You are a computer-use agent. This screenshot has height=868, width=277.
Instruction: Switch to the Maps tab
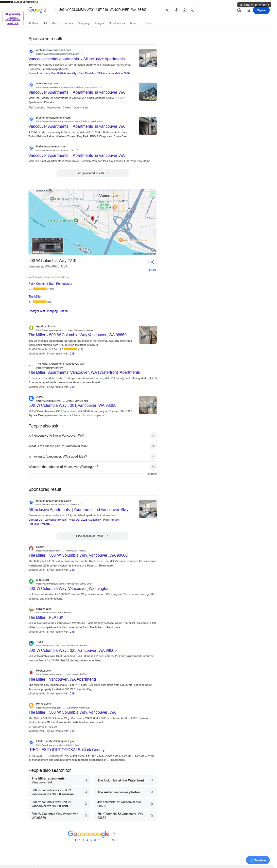(x=55, y=23)
